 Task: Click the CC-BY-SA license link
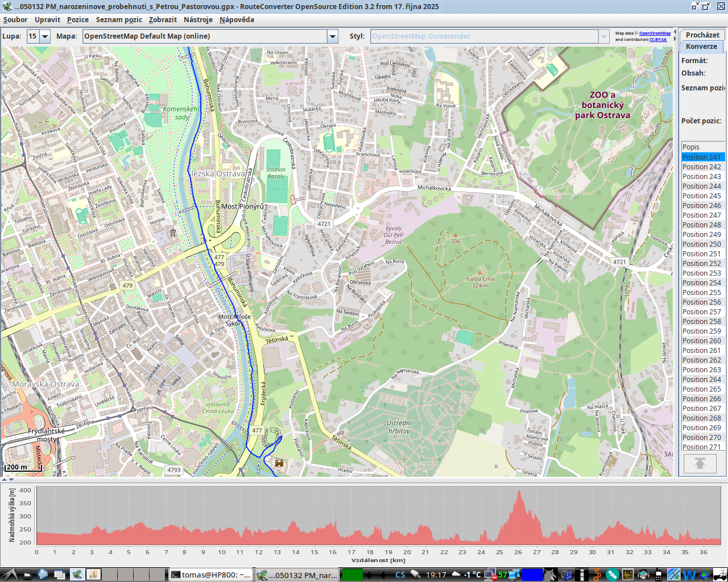point(658,40)
